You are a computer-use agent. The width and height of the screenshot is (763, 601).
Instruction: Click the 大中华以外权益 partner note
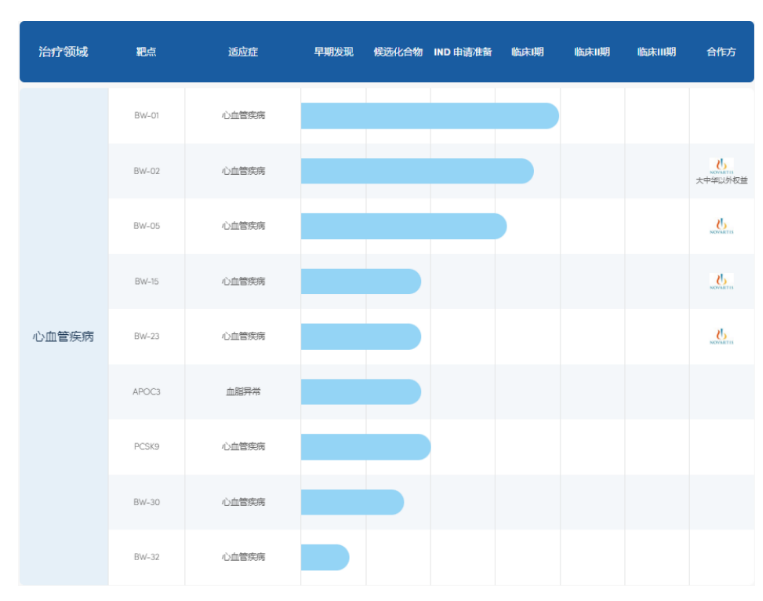[x=721, y=181]
